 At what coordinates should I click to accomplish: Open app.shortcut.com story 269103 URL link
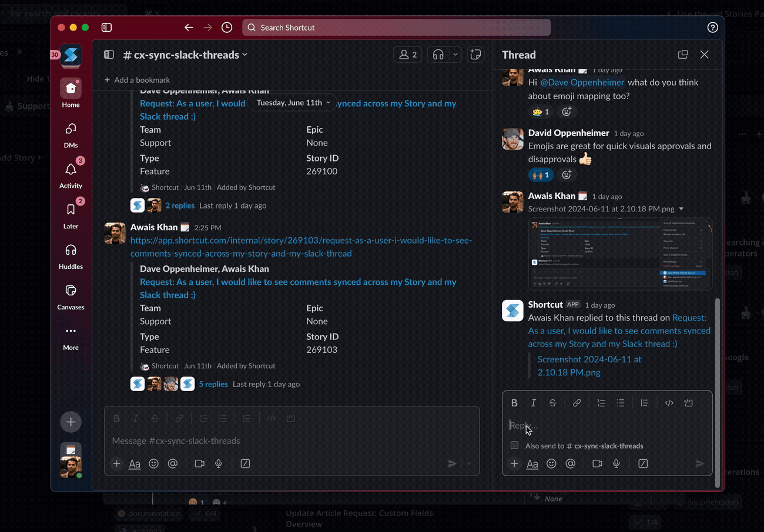pos(301,247)
